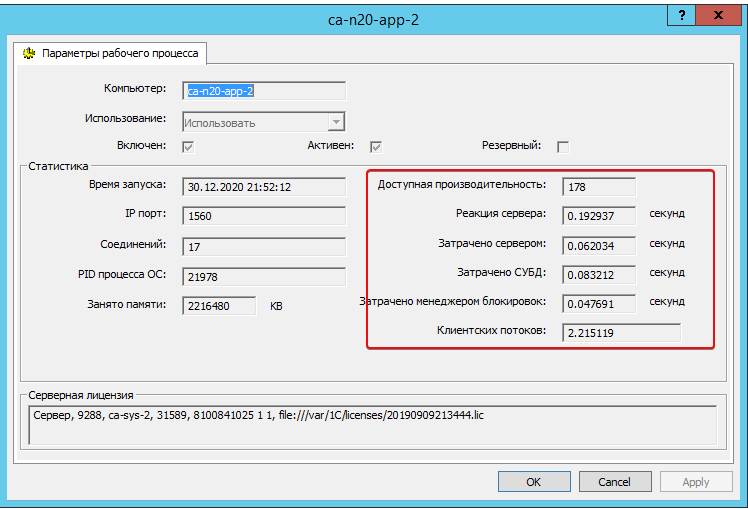This screenshot has height=509, width=748.
Task: Toggle the Включен checkbox
Action: pyautogui.click(x=188, y=147)
